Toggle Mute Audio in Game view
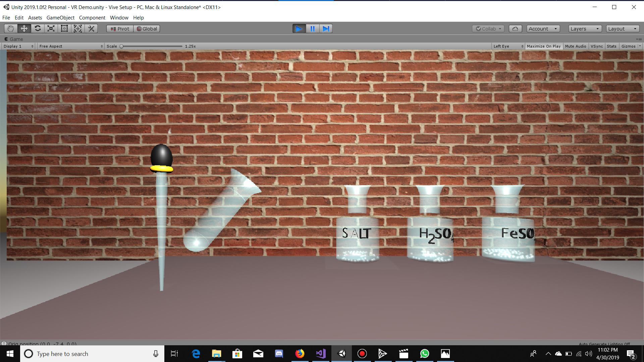Screen dimensions: 644x362 576,46
